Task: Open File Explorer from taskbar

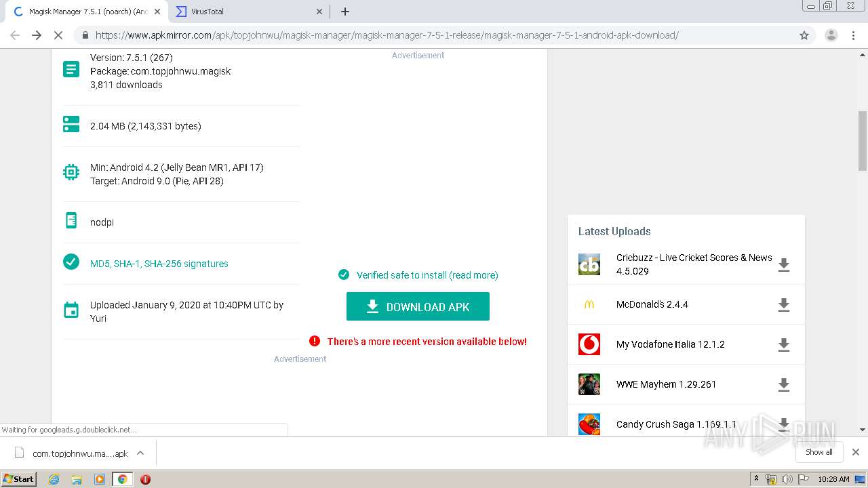Action: (77, 479)
